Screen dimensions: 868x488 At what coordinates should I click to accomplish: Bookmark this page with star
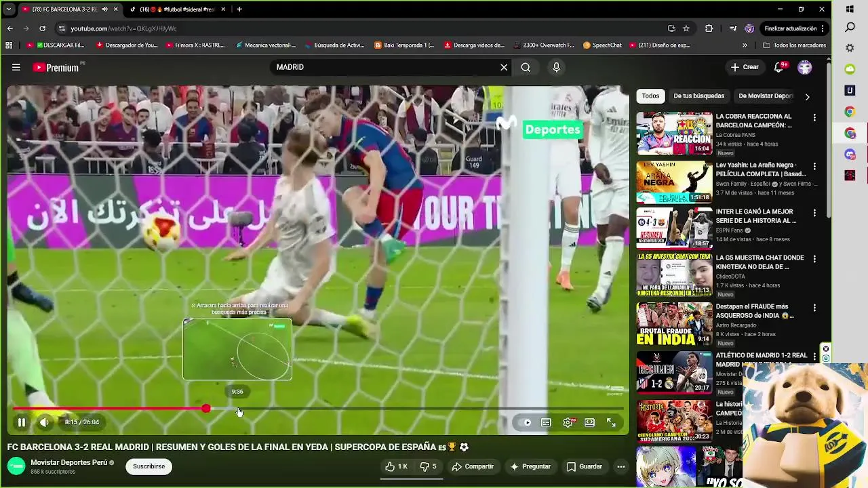coord(686,28)
